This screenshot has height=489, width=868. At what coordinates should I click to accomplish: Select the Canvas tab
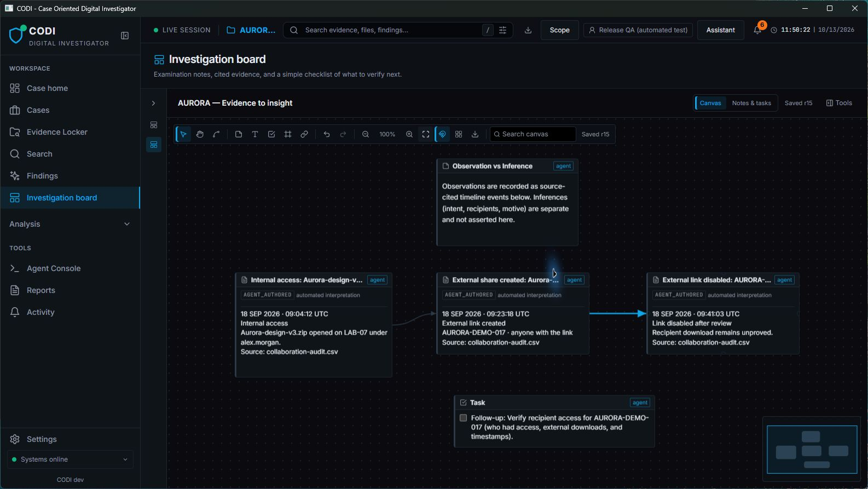[x=710, y=103]
